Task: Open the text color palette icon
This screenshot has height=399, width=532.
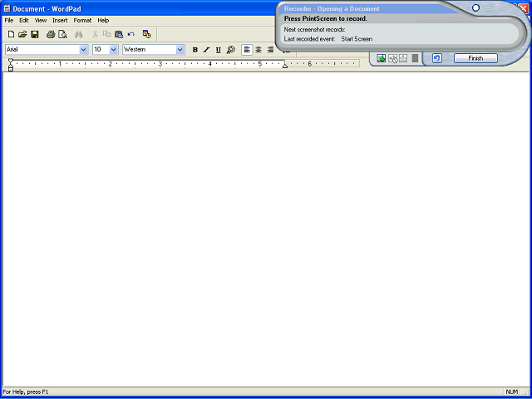Action: (x=231, y=50)
